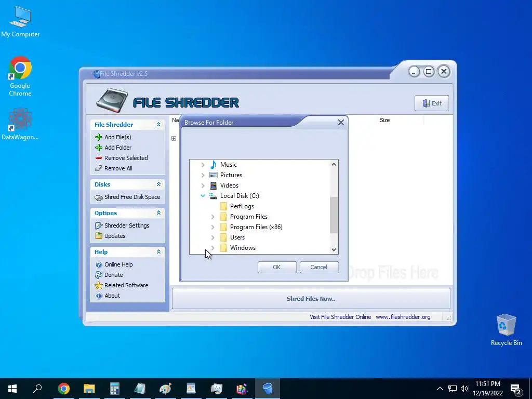Screen dimensions: 532x399
Task: Click the File Shredder taskbar icon
Action: 268,389
